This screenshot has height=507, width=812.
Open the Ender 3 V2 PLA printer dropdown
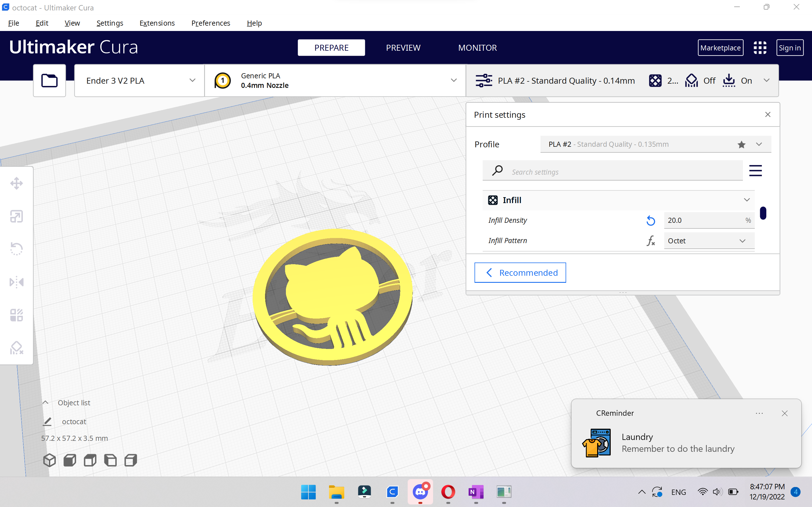(x=139, y=81)
